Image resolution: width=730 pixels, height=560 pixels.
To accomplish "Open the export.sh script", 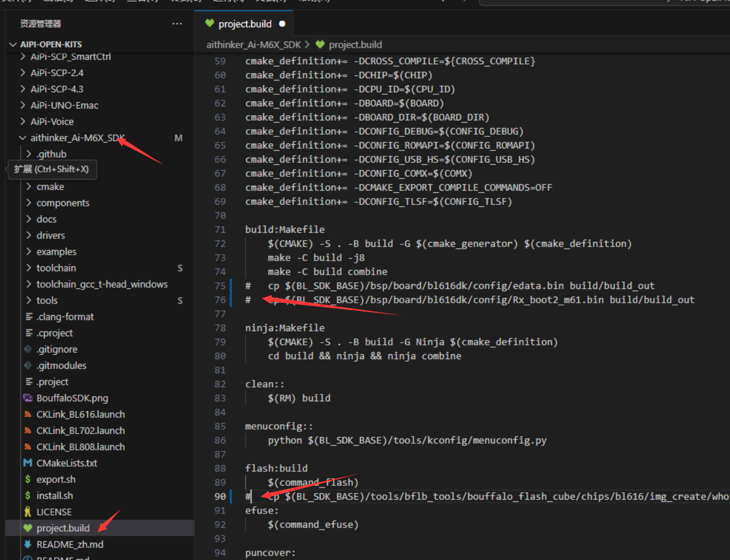I will pos(55,480).
